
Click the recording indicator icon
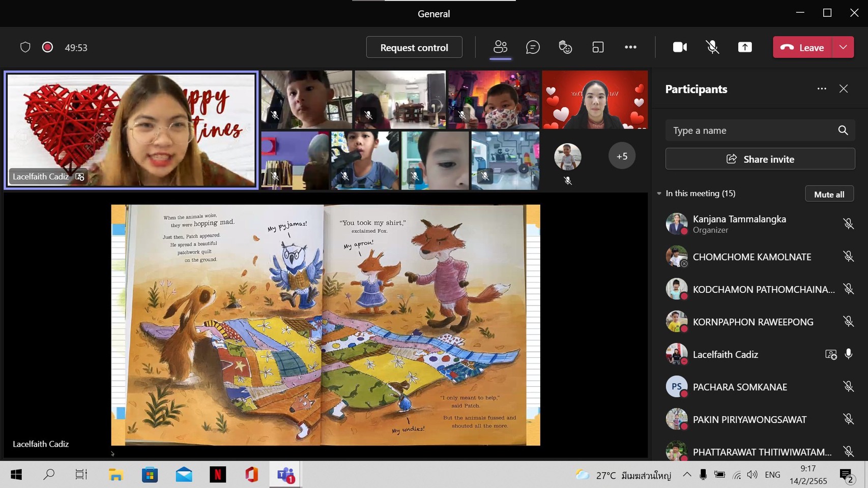pos(47,47)
